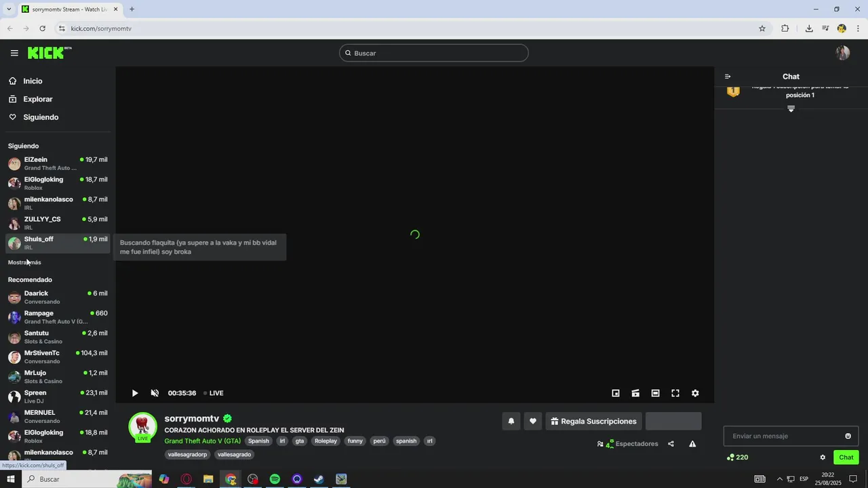868x488 pixels.
Task: Toggle theater mode in the player
Action: point(655,393)
